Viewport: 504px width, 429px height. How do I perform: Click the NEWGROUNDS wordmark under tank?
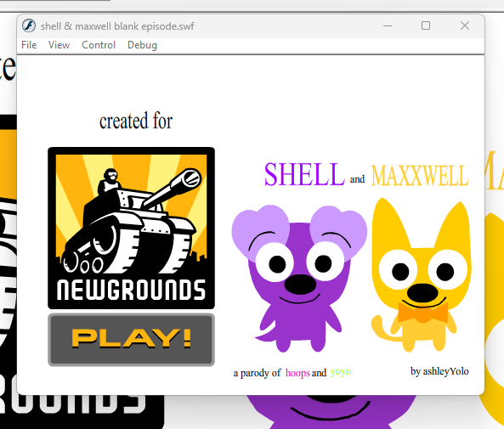(x=131, y=290)
